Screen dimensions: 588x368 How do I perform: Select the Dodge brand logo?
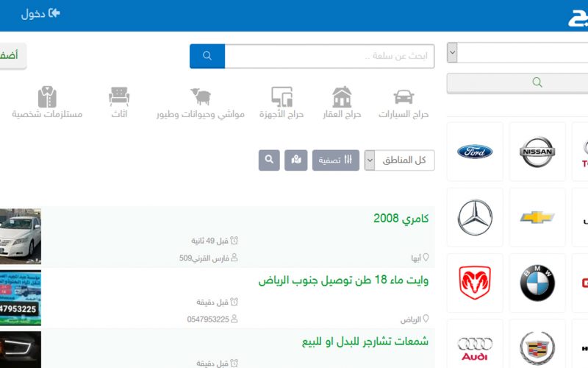(475, 283)
